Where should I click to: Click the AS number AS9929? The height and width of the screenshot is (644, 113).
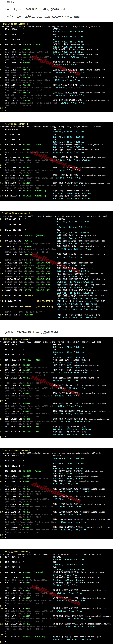(28, 306)
